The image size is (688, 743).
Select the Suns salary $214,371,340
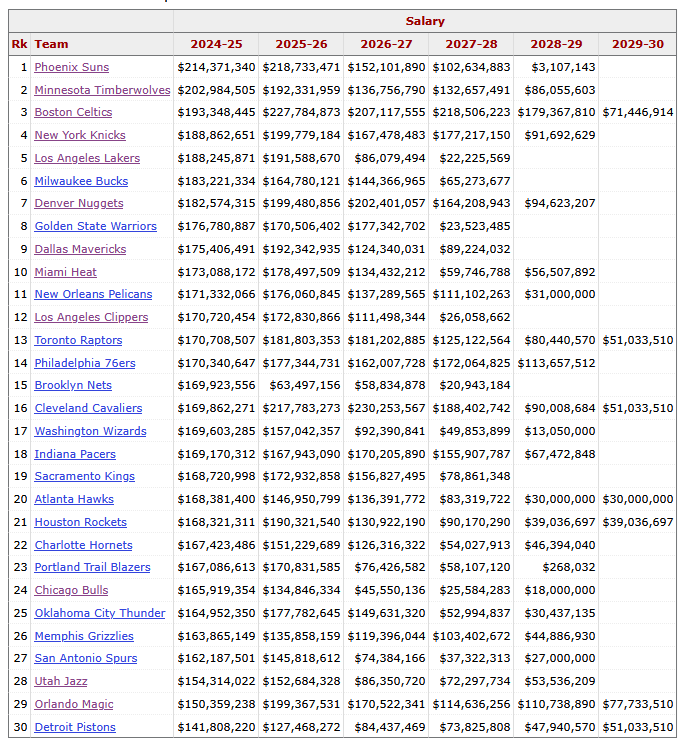pyautogui.click(x=217, y=67)
